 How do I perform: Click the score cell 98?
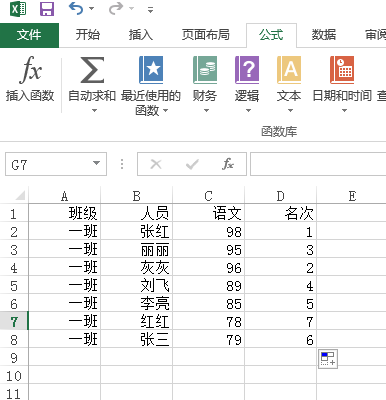(209, 231)
